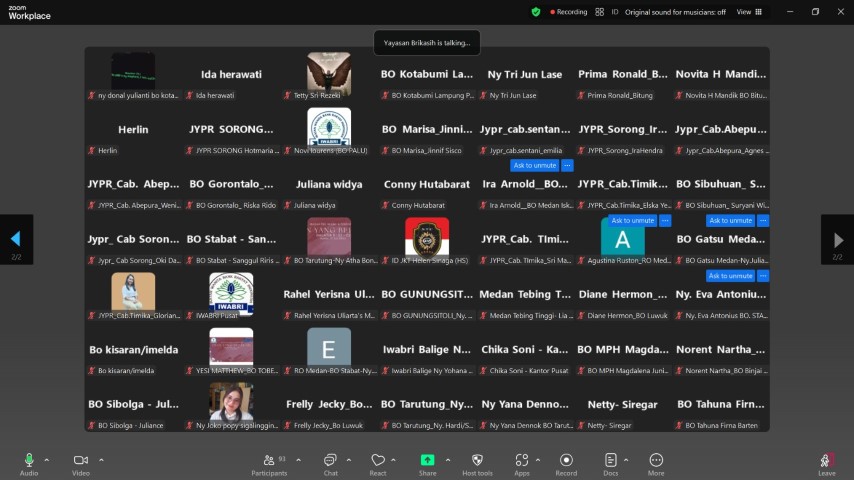The width and height of the screenshot is (854, 480).
Task: Expand the video options arrow
Action: (101, 460)
